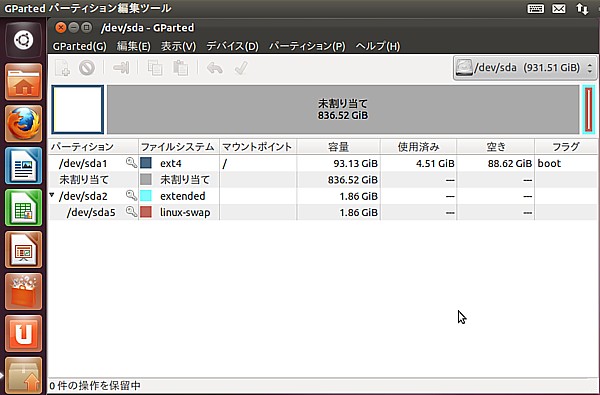Viewport: 600px width, 395px height.
Task: Open the Ubuntu Dash home launcher
Action: (x=24, y=40)
